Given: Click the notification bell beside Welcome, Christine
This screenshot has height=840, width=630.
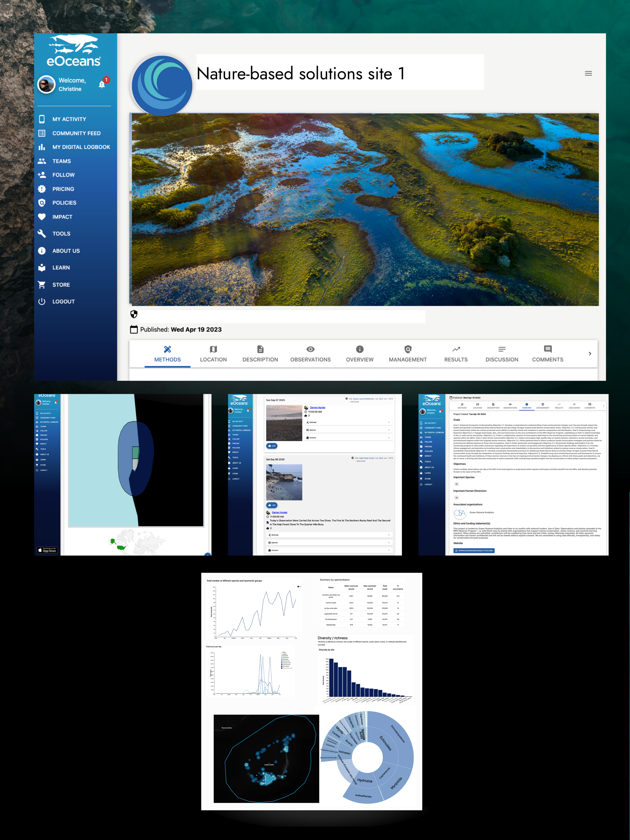Looking at the screenshot, I should (x=102, y=84).
